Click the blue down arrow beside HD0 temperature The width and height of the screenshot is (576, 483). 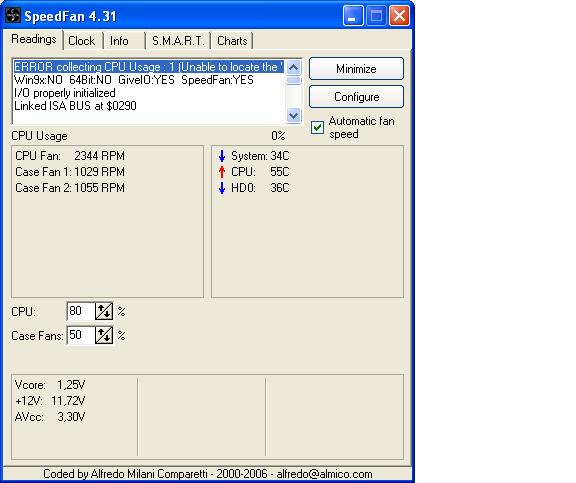pyautogui.click(x=222, y=188)
